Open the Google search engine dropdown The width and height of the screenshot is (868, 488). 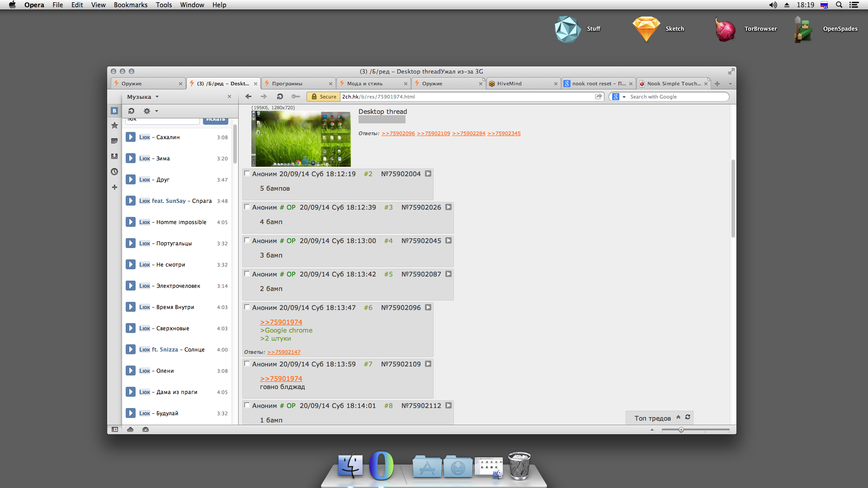point(624,97)
